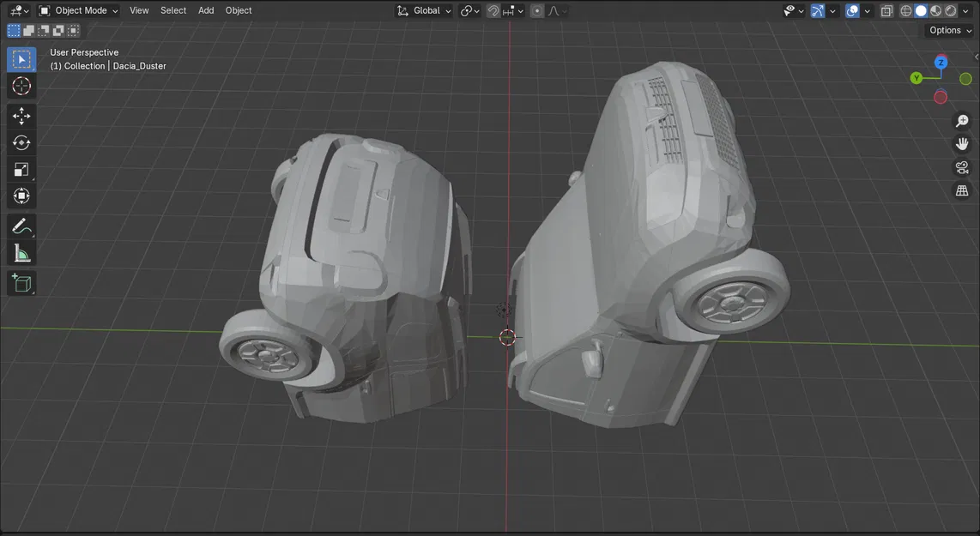Select the Measure tool

(21, 252)
